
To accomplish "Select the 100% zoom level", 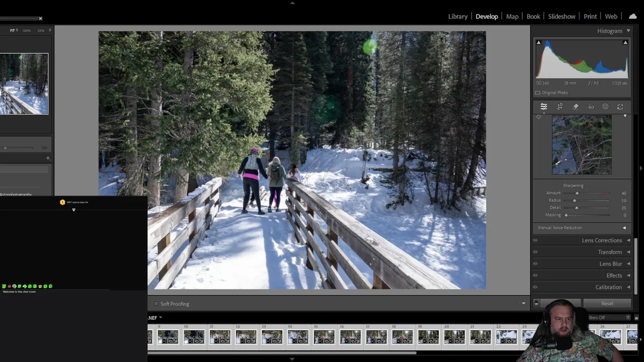I will 26,31.
